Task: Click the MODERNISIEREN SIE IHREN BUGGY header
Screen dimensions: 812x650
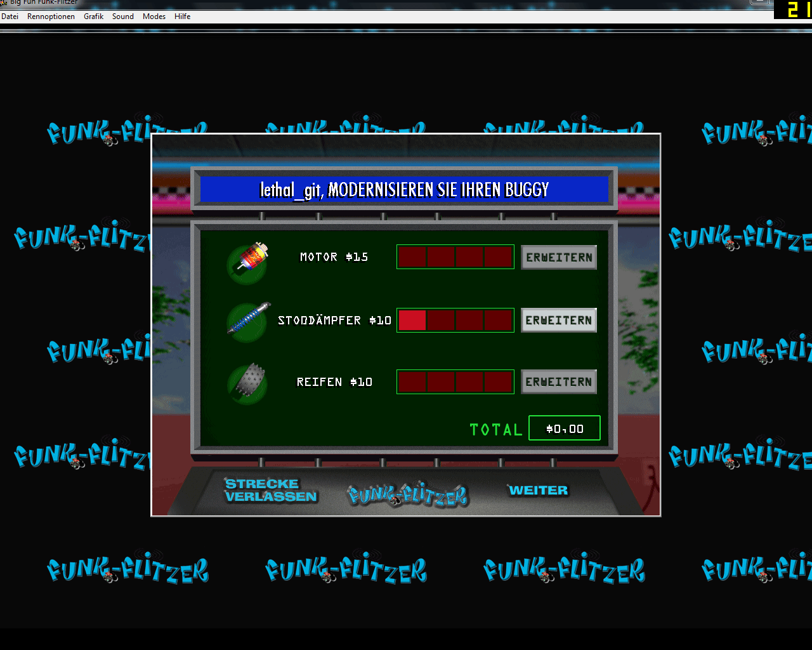Action: [x=405, y=189]
